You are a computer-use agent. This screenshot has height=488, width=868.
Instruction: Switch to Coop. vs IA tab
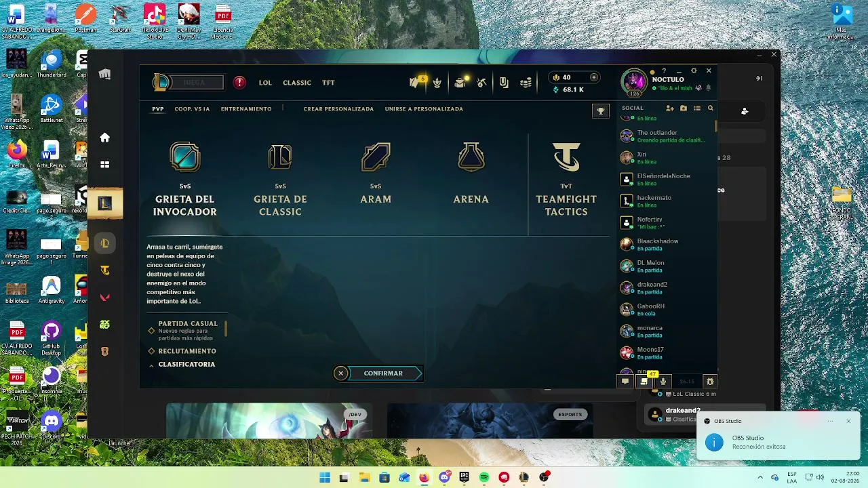coord(192,108)
